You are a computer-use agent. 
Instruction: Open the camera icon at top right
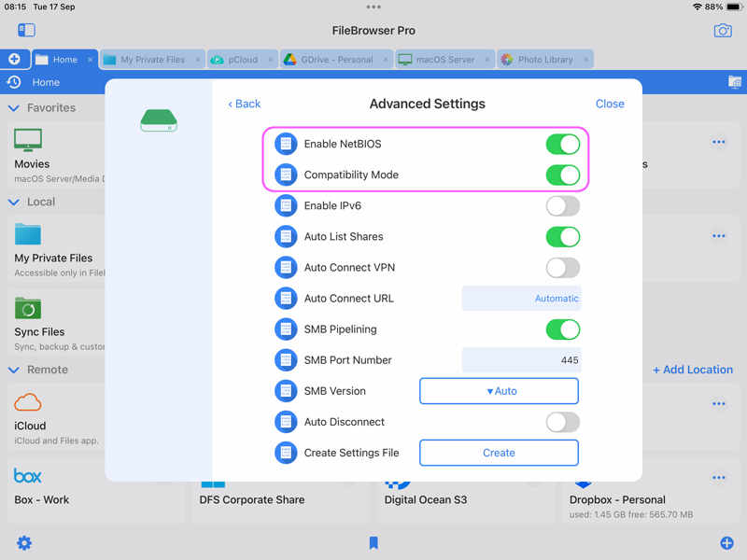pos(722,31)
